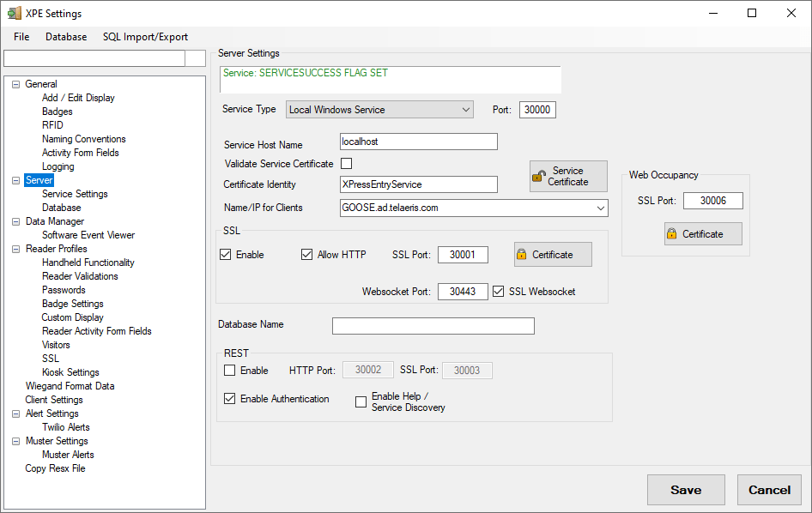This screenshot has width=812, height=513.
Task: Check Enable Help / Service Discovery
Action: 361,401
